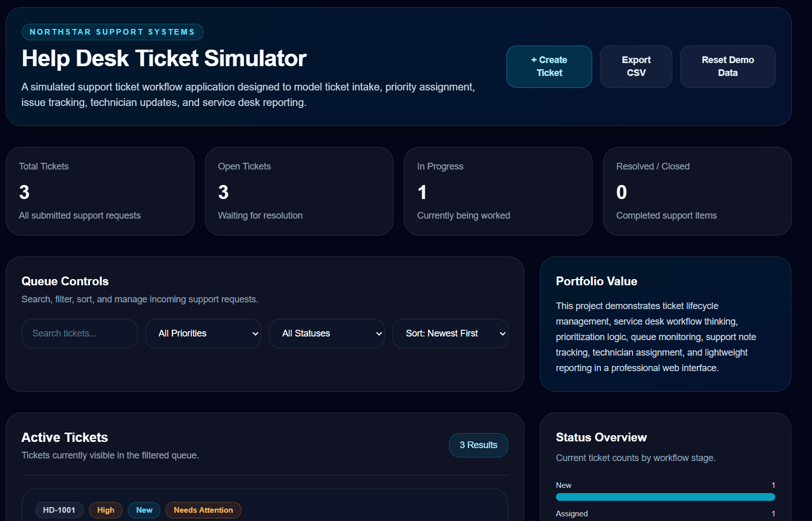The height and width of the screenshot is (521, 812).
Task: Click the In Progress stat card
Action: pos(498,191)
